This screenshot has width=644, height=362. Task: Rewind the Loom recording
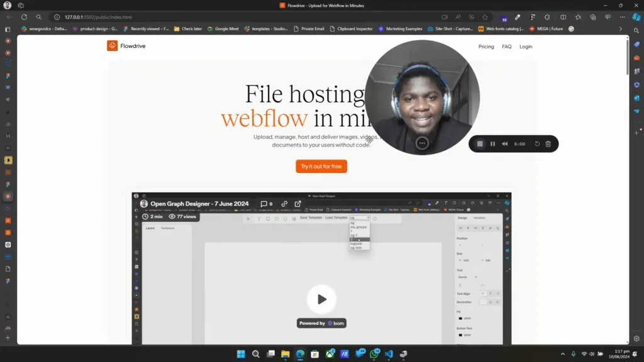[505, 144]
